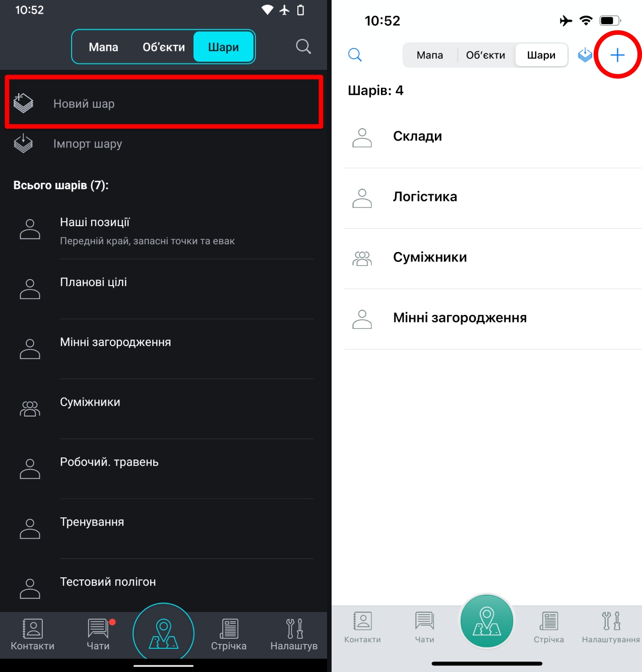The image size is (642, 672).
Task: Open Чати with red notification dot
Action: click(98, 634)
